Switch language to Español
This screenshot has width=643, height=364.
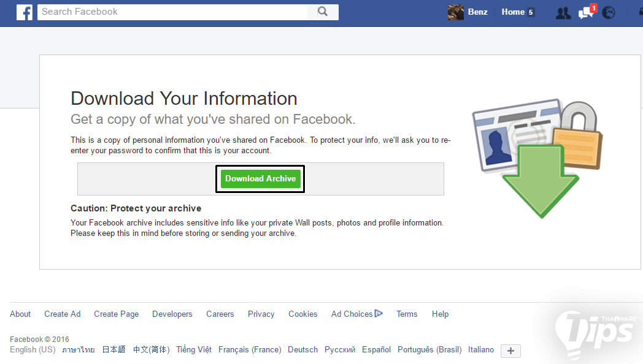click(x=377, y=350)
